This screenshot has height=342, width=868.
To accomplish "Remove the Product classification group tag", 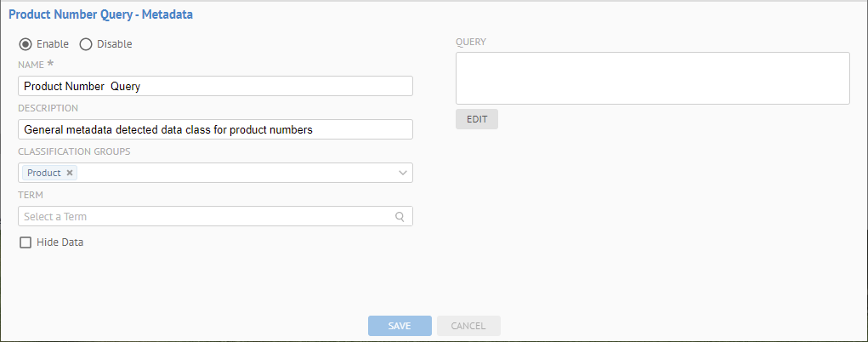I will point(70,173).
